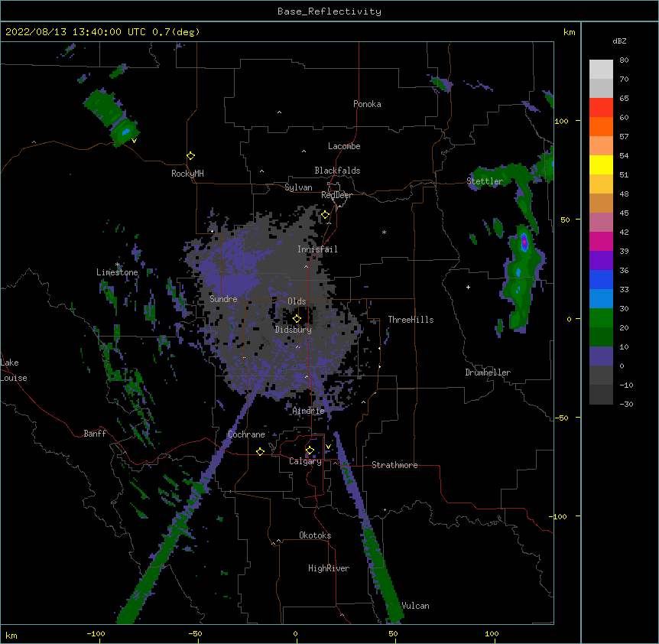
Task: Click the RedDeer label
Action: pyautogui.click(x=336, y=195)
